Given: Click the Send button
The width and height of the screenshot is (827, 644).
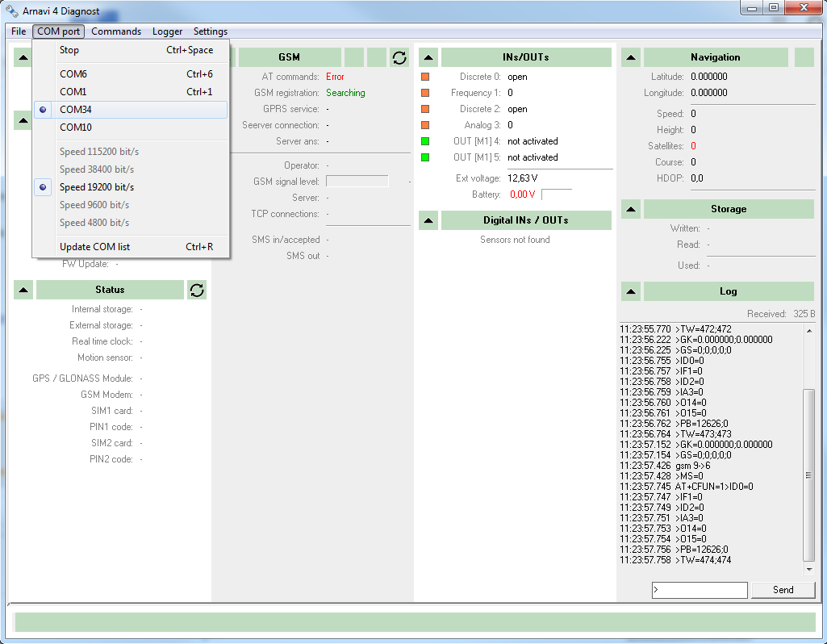Looking at the screenshot, I should pyautogui.click(x=783, y=590).
